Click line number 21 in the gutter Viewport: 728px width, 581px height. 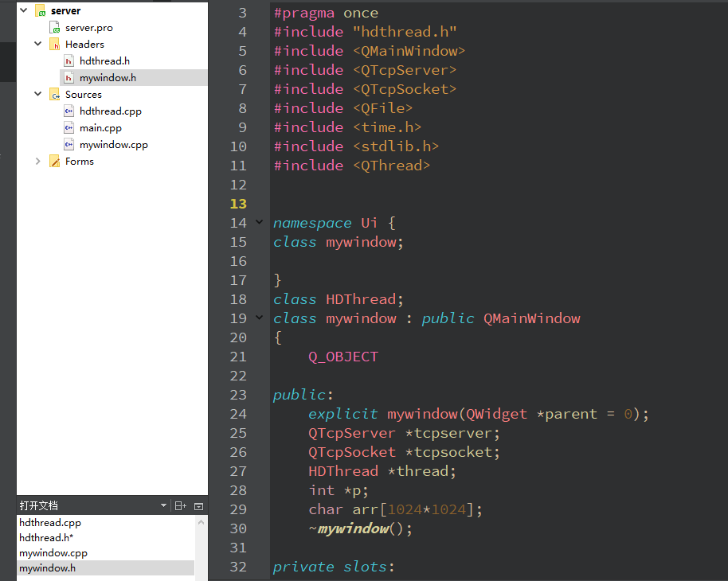238,357
